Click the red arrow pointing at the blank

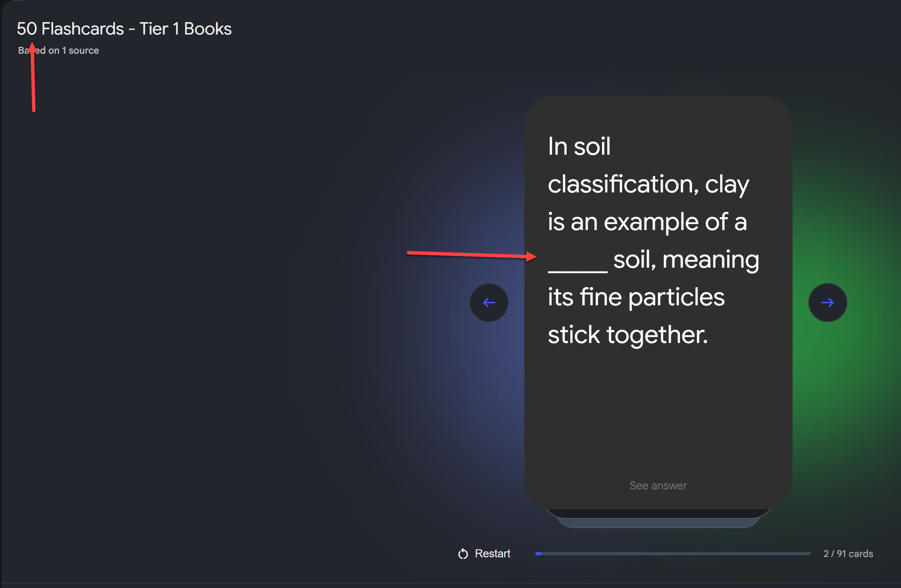pos(469,254)
